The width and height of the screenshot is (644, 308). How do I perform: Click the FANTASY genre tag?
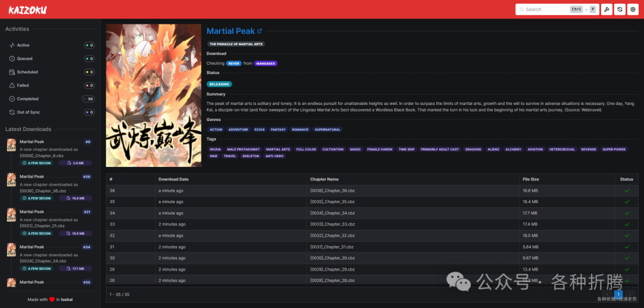click(278, 130)
